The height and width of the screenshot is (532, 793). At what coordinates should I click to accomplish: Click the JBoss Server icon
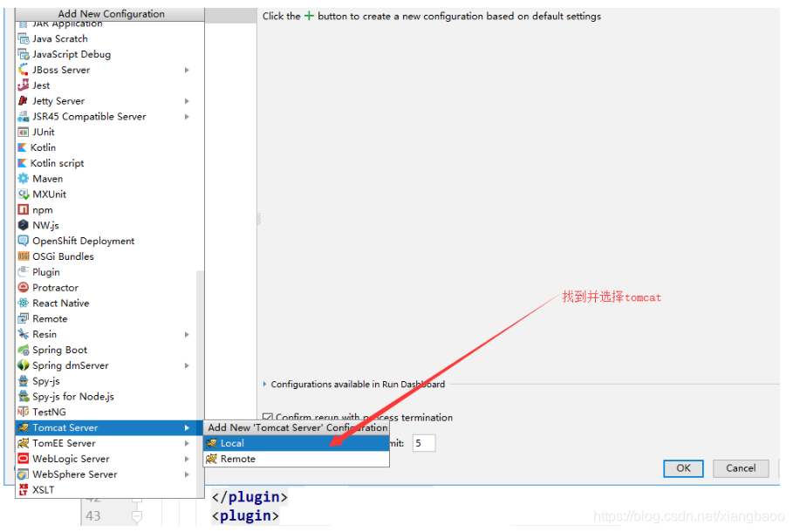(x=24, y=71)
